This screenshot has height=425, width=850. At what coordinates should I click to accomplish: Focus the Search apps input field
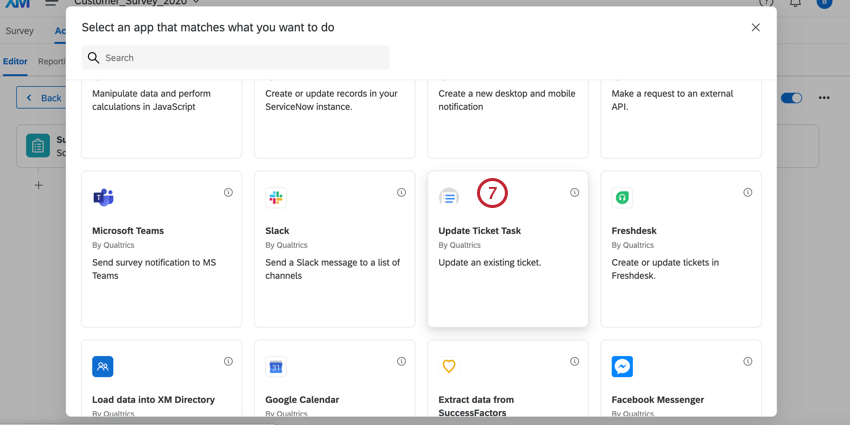click(x=235, y=57)
